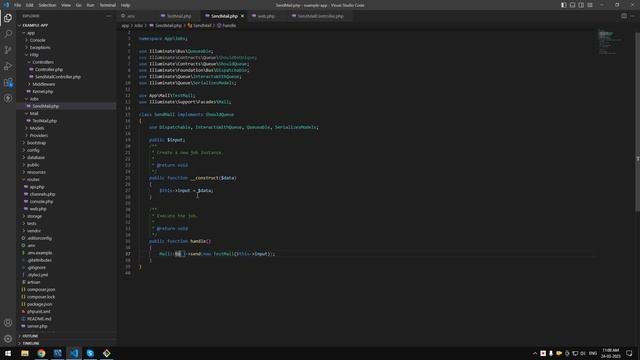Click the Windows Start button

(x=8, y=353)
